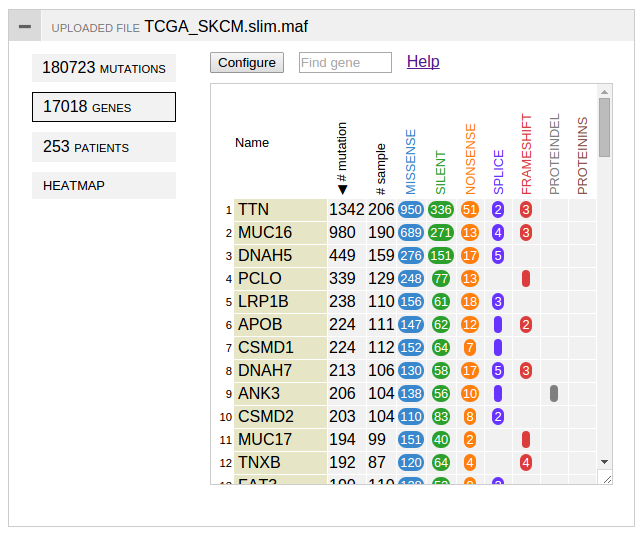Image resolution: width=644 pixels, height=534 pixels.
Task: Click TNXB's red frameshift badge 4
Action: click(526, 463)
